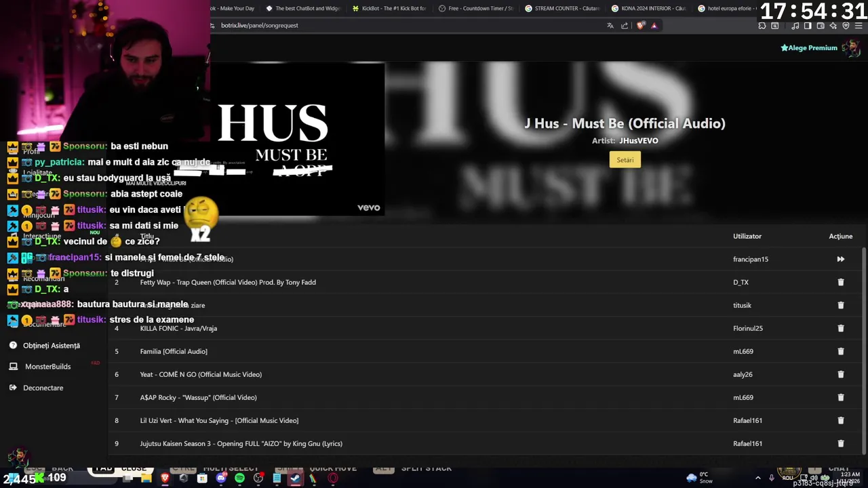868x488 pixels.
Task: Open the browser extensions puzzle icon
Action: tap(762, 26)
